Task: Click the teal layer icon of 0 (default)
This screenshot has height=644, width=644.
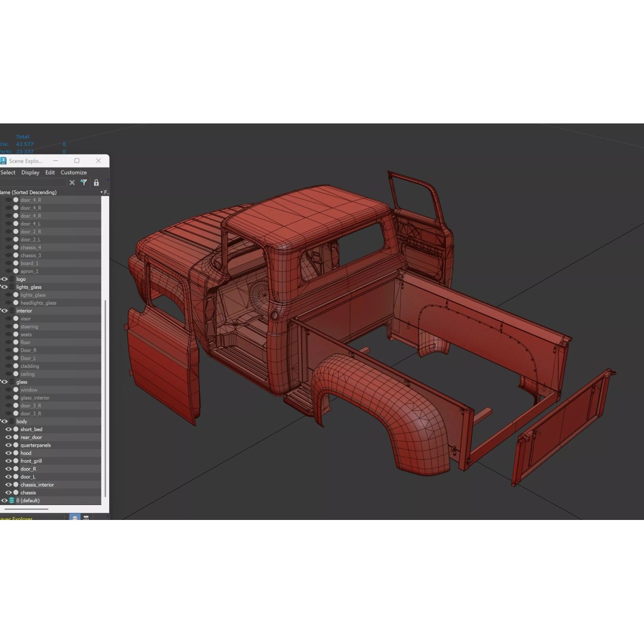Action: click(x=11, y=500)
